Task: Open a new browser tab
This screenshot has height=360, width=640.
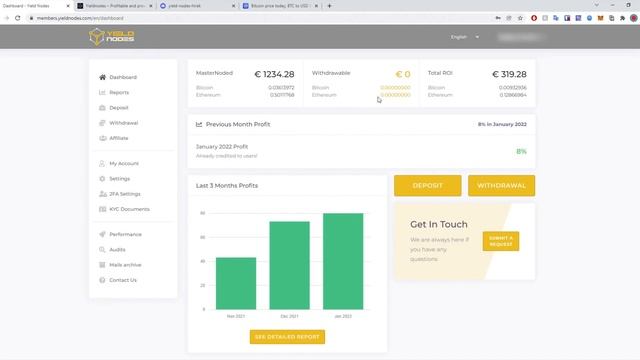Action: tap(329, 6)
